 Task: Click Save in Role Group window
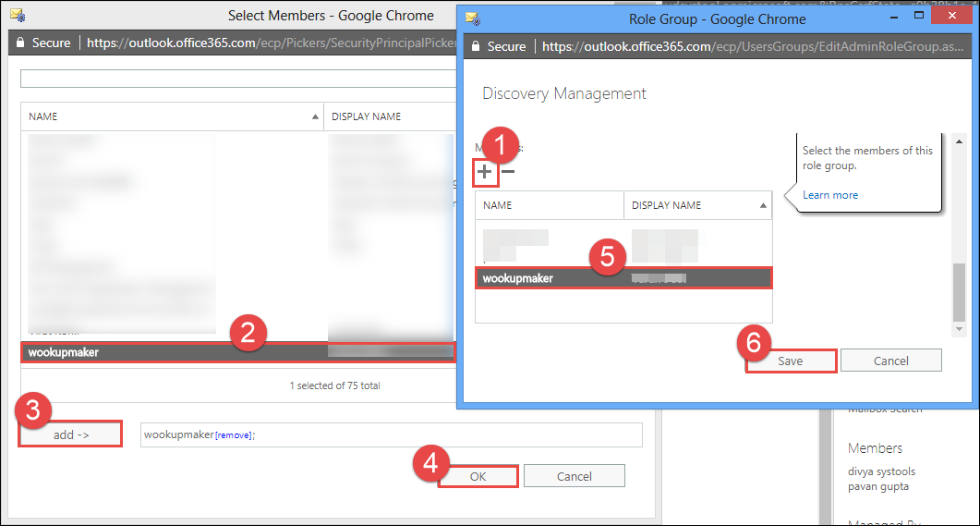792,361
